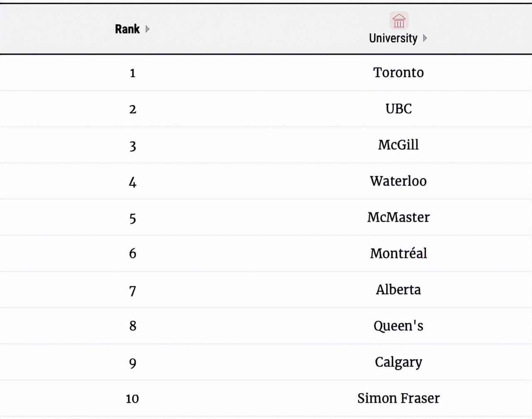Image resolution: width=532 pixels, height=419 pixels.
Task: Choose Waterloo from the rankings
Action: point(398,181)
